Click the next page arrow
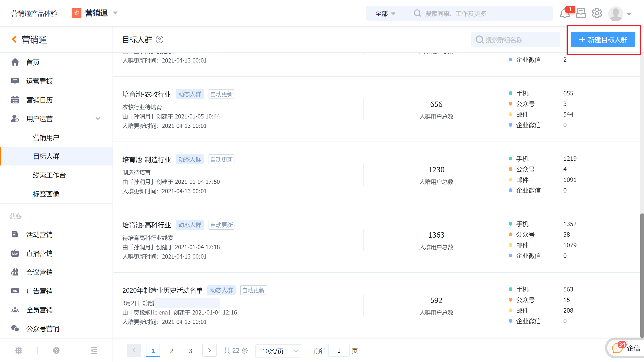The height and width of the screenshot is (362, 644). coord(209,350)
